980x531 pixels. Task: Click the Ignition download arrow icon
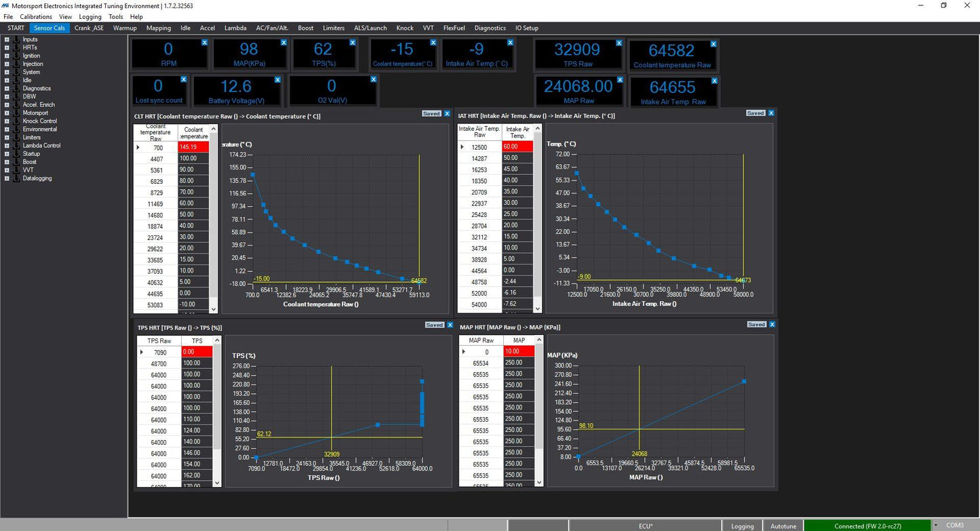coord(16,56)
